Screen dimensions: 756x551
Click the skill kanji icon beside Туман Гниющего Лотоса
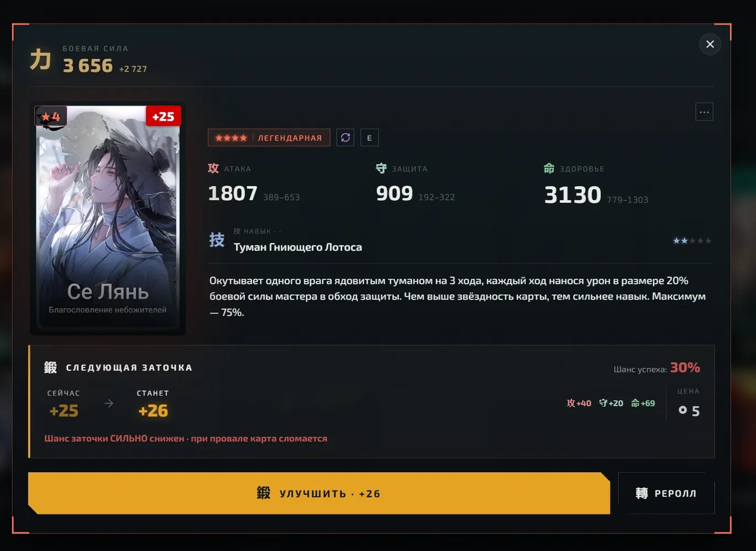pos(217,240)
